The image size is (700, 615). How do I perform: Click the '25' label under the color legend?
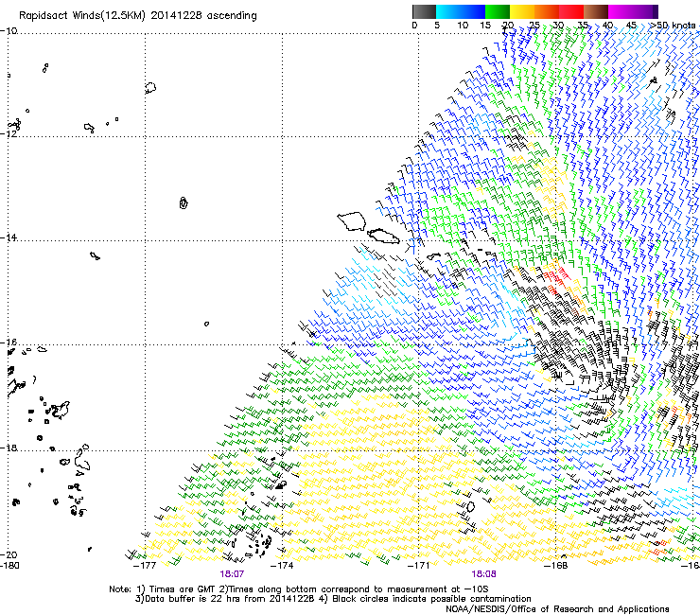coord(534,26)
